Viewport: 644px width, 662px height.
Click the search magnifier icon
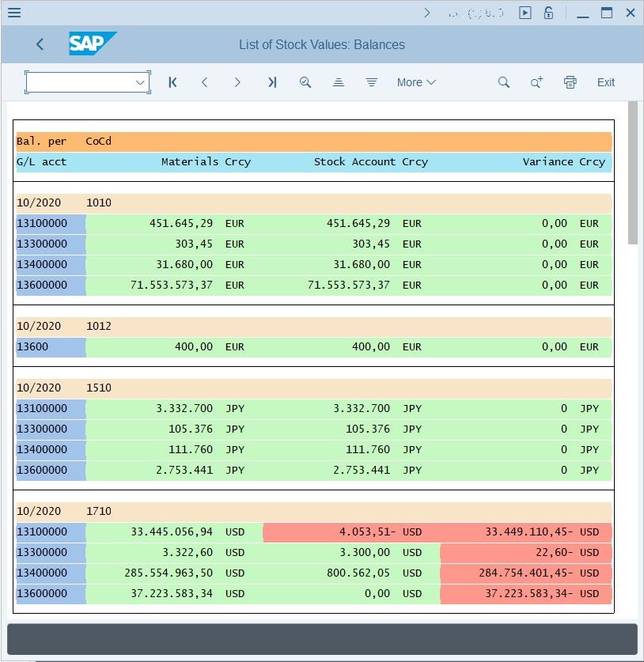point(504,82)
